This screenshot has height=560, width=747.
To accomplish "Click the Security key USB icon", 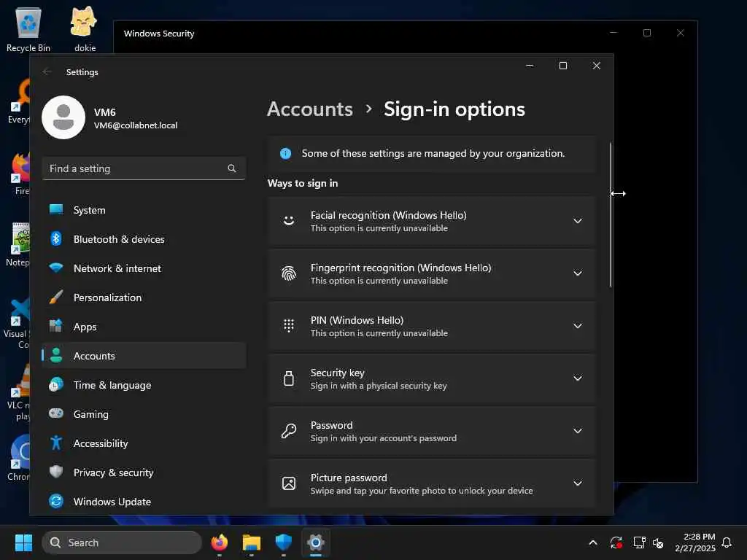I will 289,378.
